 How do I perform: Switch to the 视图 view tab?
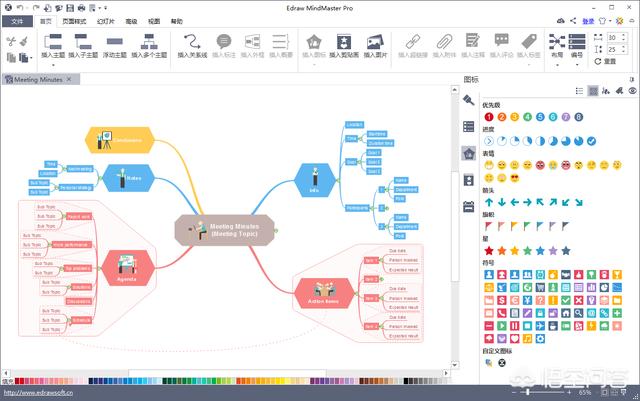[x=154, y=21]
